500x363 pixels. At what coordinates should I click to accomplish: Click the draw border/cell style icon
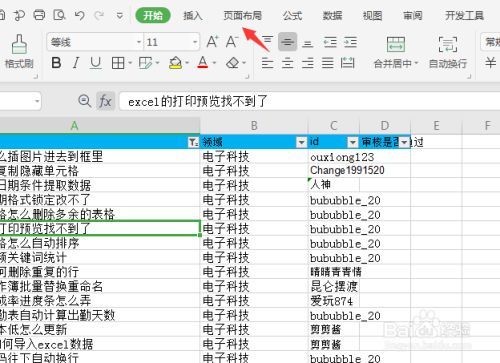coord(145,63)
